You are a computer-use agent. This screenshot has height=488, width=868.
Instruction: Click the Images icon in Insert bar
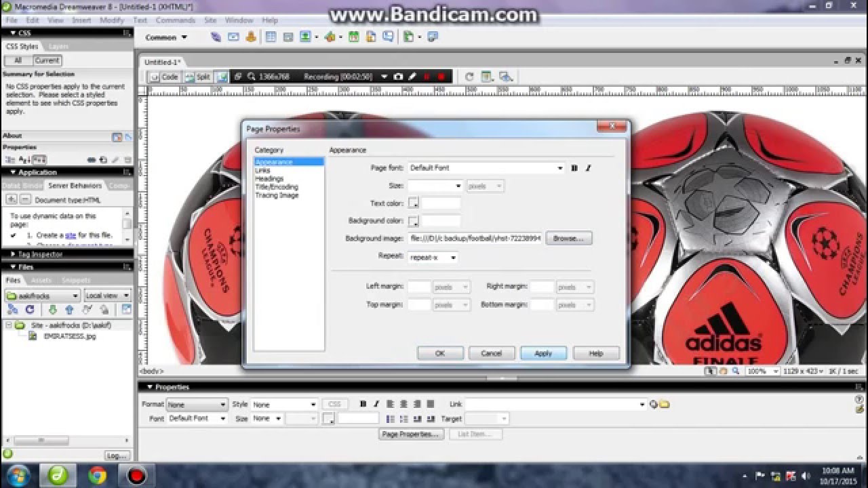point(305,37)
